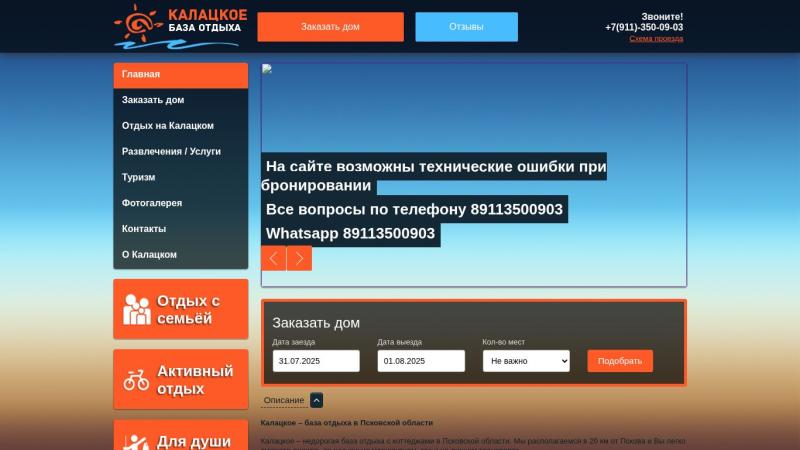Screen dimensions: 800x450
Task: Click the orange Заказать дом header button
Action: (x=331, y=27)
